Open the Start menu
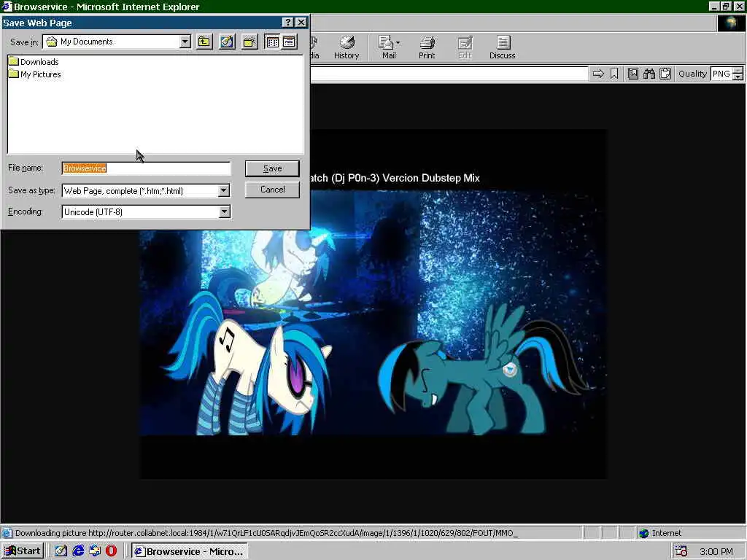Viewport: 747px width, 560px height. click(x=23, y=551)
